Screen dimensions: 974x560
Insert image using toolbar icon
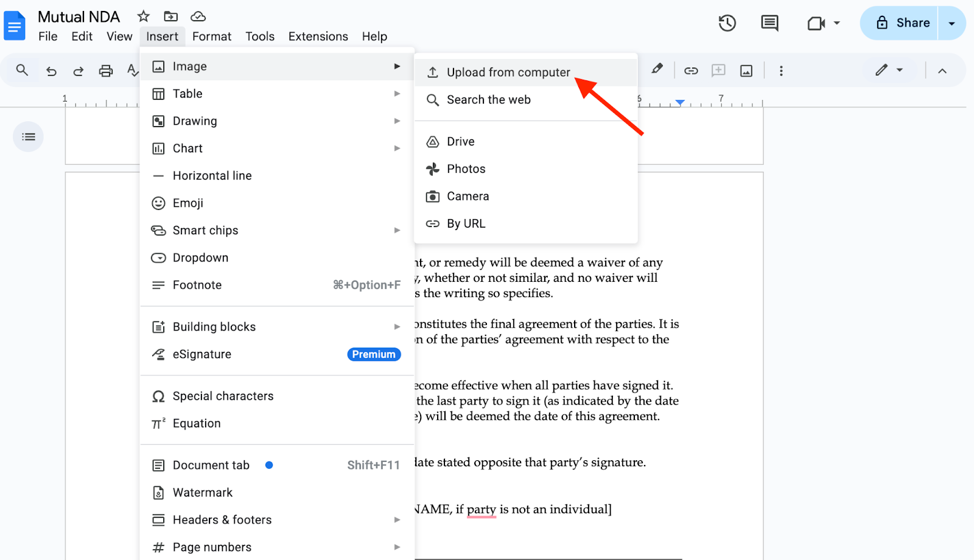pos(746,71)
